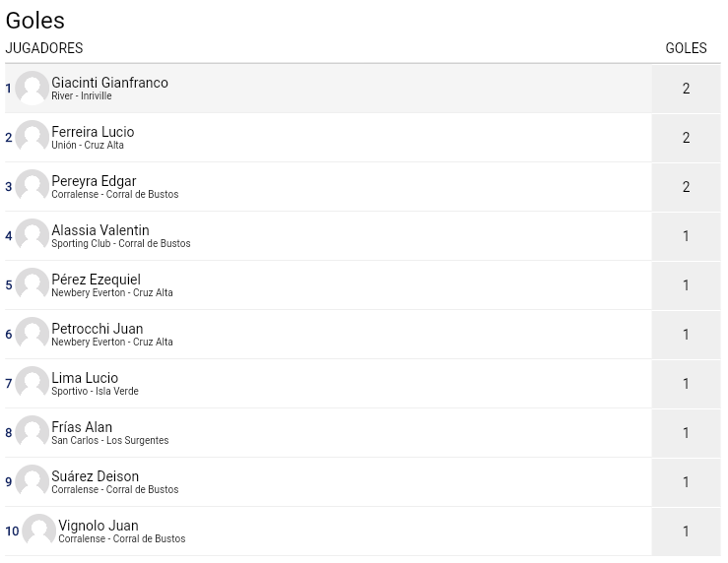Open Giacinti Gianfranco player name
The height and width of the screenshot is (563, 728).
(109, 83)
